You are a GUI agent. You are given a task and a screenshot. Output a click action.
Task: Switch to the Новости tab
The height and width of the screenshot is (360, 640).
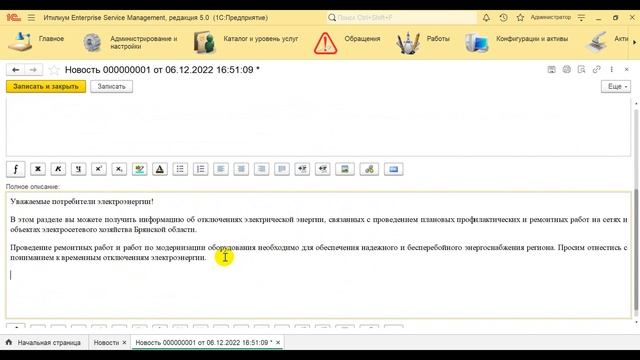pyautogui.click(x=106, y=342)
